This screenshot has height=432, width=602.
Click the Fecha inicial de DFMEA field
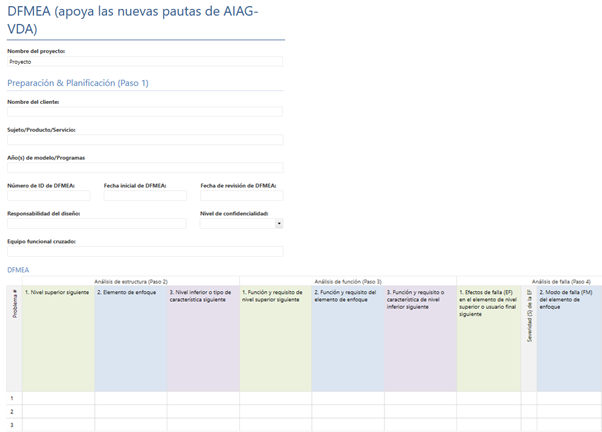[145, 195]
